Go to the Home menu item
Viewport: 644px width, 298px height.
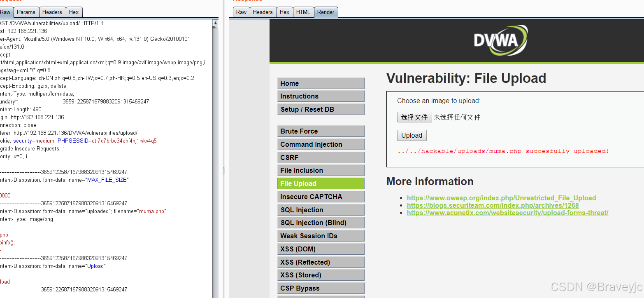[321, 83]
